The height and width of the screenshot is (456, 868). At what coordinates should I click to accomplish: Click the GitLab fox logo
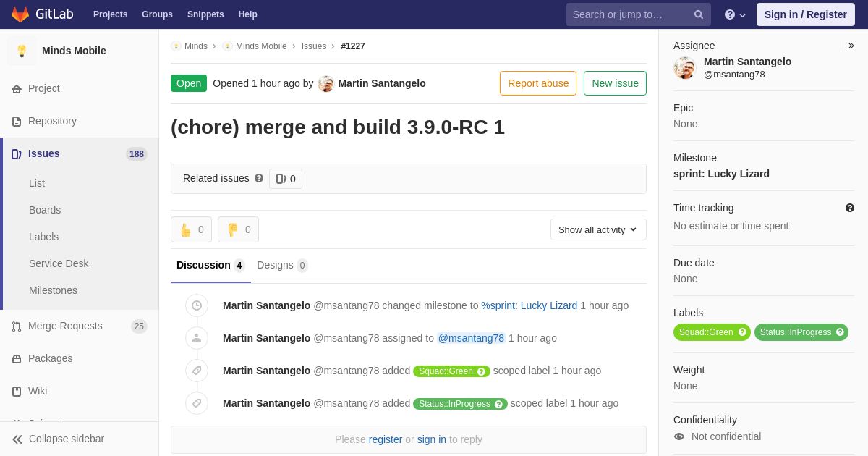coord(20,14)
